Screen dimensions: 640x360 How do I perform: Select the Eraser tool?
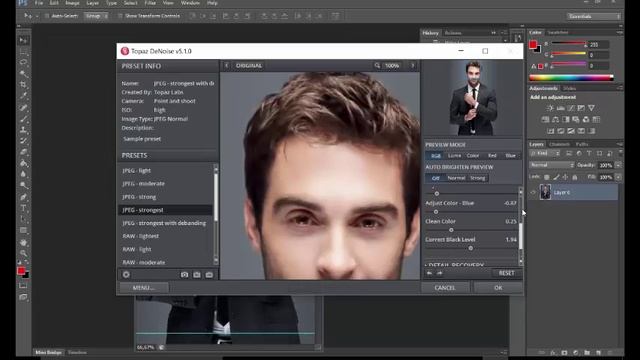click(23, 152)
